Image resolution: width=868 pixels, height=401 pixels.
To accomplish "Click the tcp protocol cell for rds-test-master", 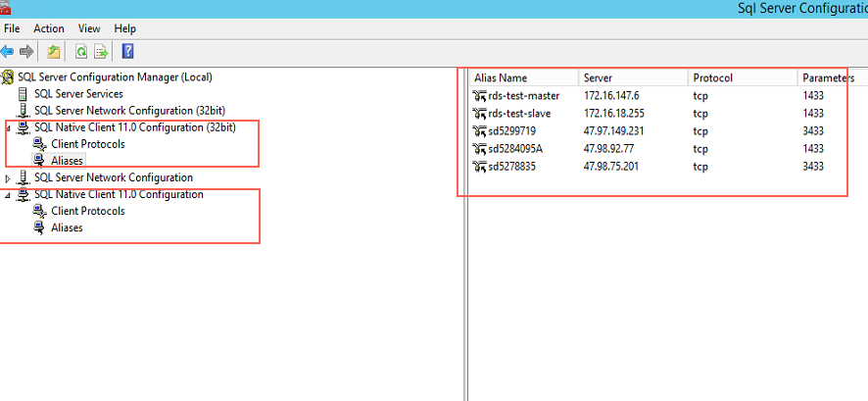I will pyautogui.click(x=700, y=96).
